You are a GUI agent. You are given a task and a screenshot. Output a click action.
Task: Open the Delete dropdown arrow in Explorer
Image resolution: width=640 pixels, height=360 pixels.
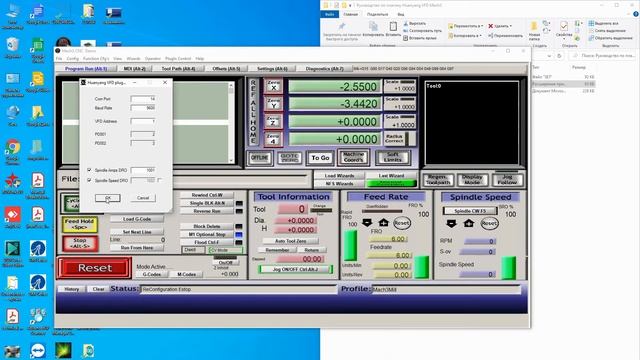point(511,26)
